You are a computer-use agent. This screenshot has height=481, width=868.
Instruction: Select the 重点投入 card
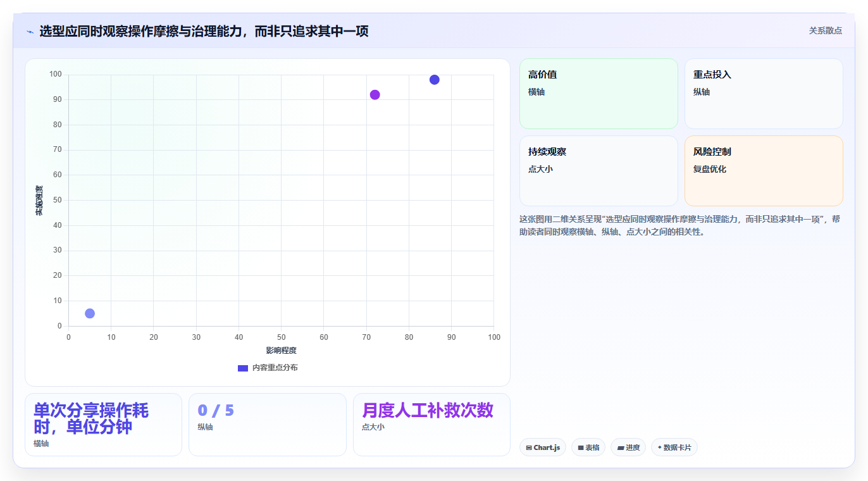point(764,94)
